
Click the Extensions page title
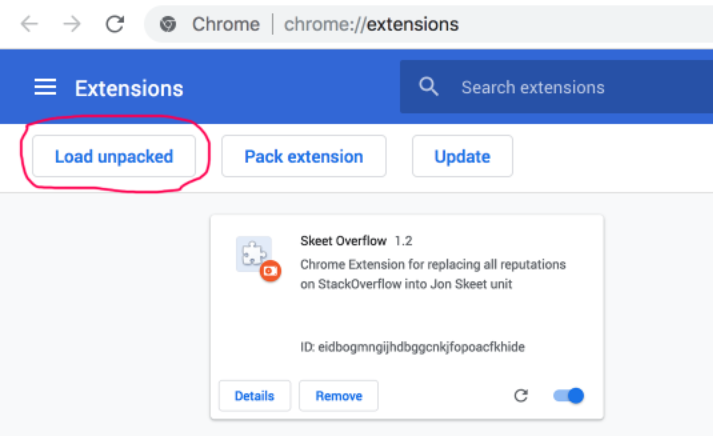[129, 88]
